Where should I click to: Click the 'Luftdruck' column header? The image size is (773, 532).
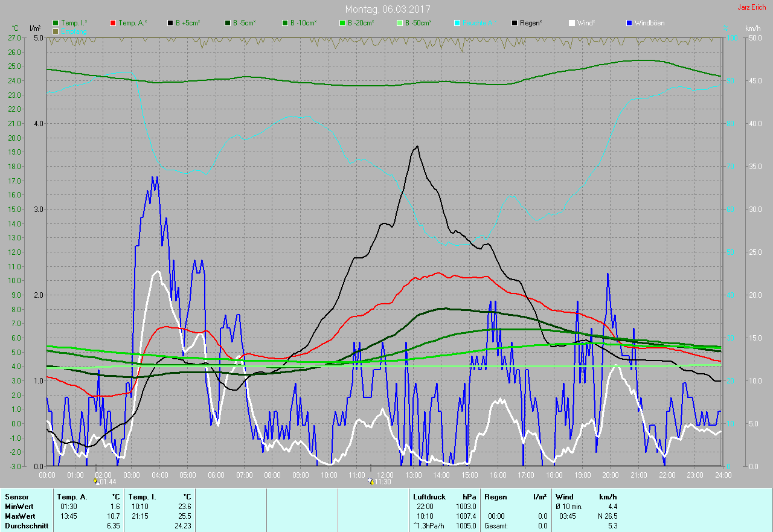(x=429, y=497)
